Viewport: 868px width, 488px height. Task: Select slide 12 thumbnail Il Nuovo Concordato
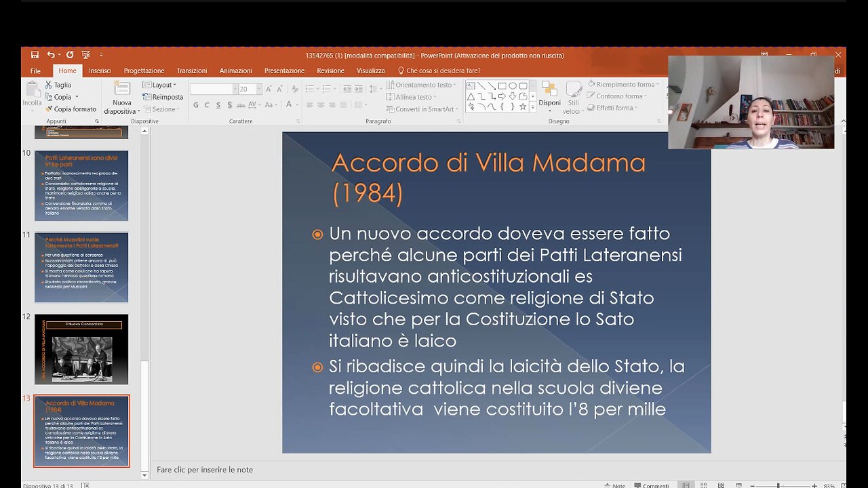click(81, 349)
